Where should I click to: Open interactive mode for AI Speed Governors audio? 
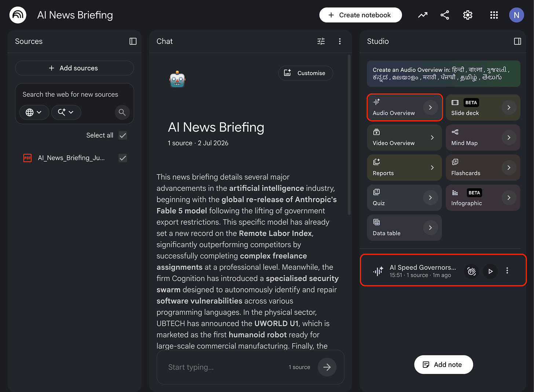[x=472, y=271]
